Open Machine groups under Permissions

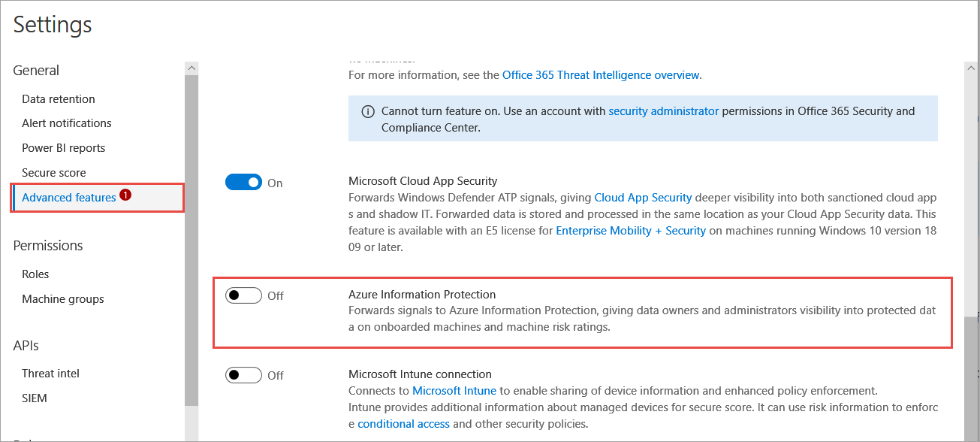coord(63,299)
